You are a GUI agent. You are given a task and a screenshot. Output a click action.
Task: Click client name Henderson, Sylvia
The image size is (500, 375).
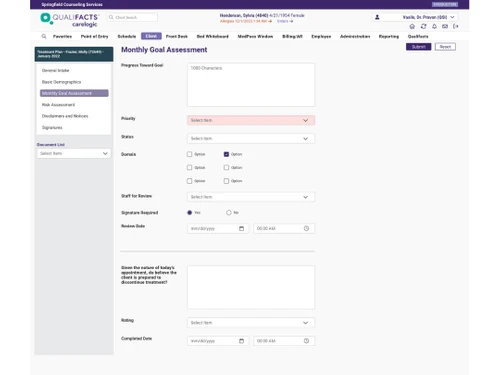[244, 15]
